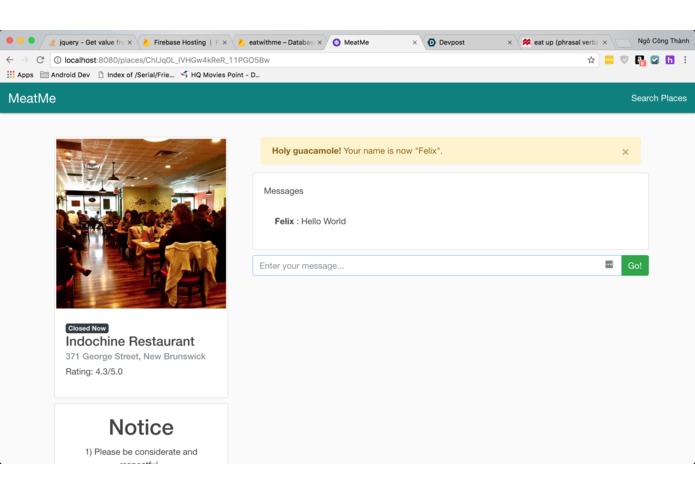Viewport: 695px width, 494px height.
Task: Open Android Dev bookmark folder
Action: tap(65, 75)
